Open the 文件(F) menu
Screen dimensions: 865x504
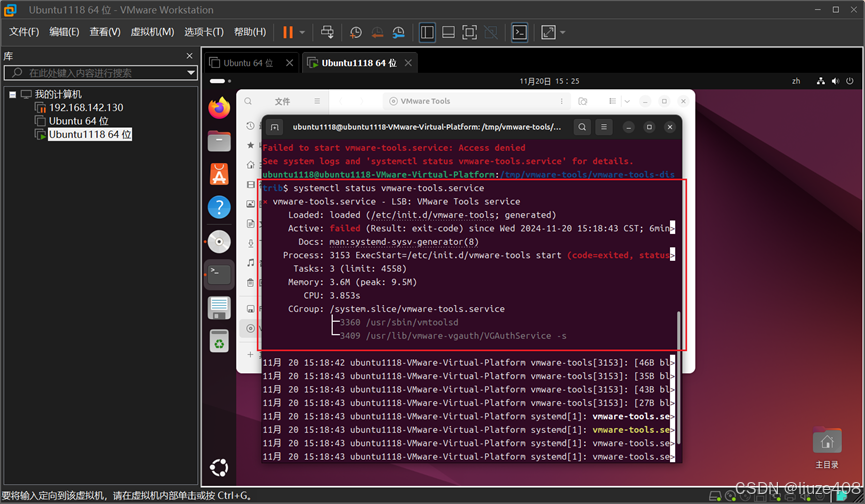pos(24,32)
